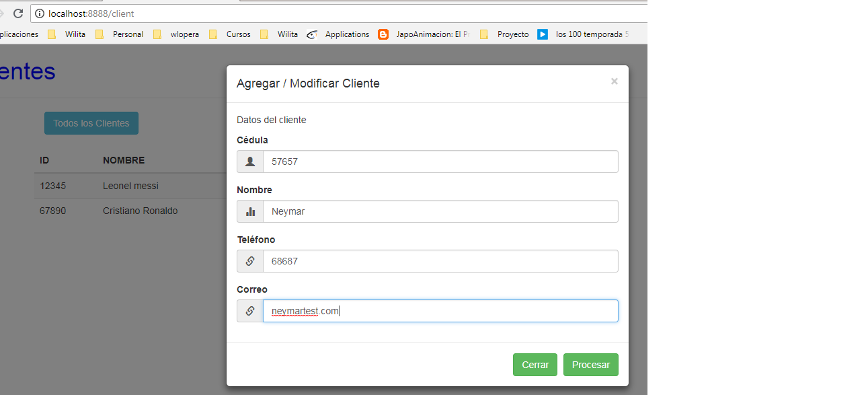Dismiss the Agregar / Modificar Cliente dialog
This screenshot has height=395, width=868.
pyautogui.click(x=614, y=81)
